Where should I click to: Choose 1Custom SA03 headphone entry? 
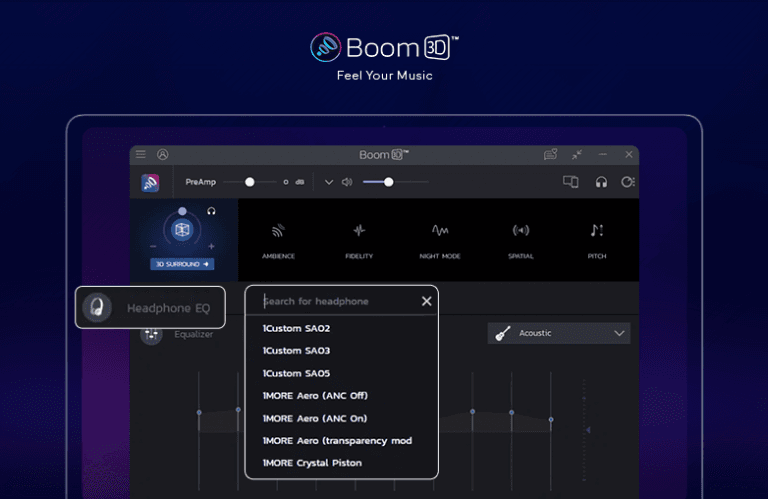point(296,351)
